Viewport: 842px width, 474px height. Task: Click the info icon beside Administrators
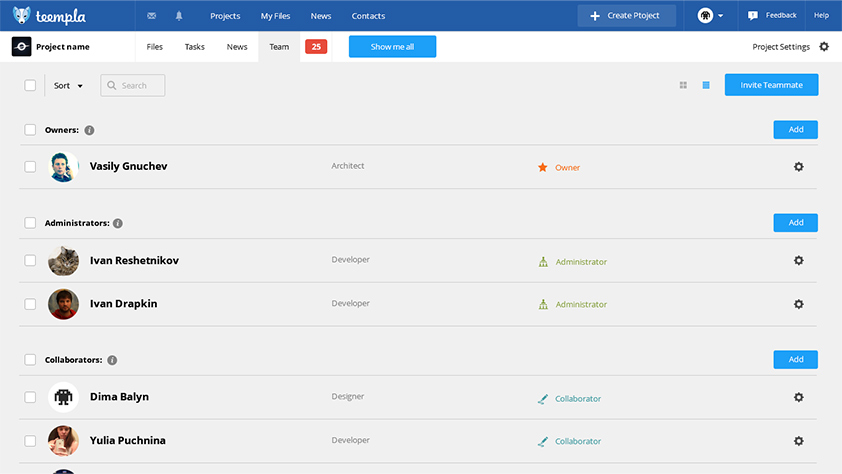[x=118, y=223]
